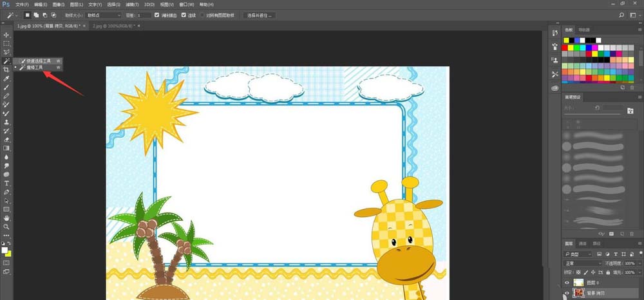Choose the Zoom tool magnifier
Screen dimensions: 644x300
[6, 227]
